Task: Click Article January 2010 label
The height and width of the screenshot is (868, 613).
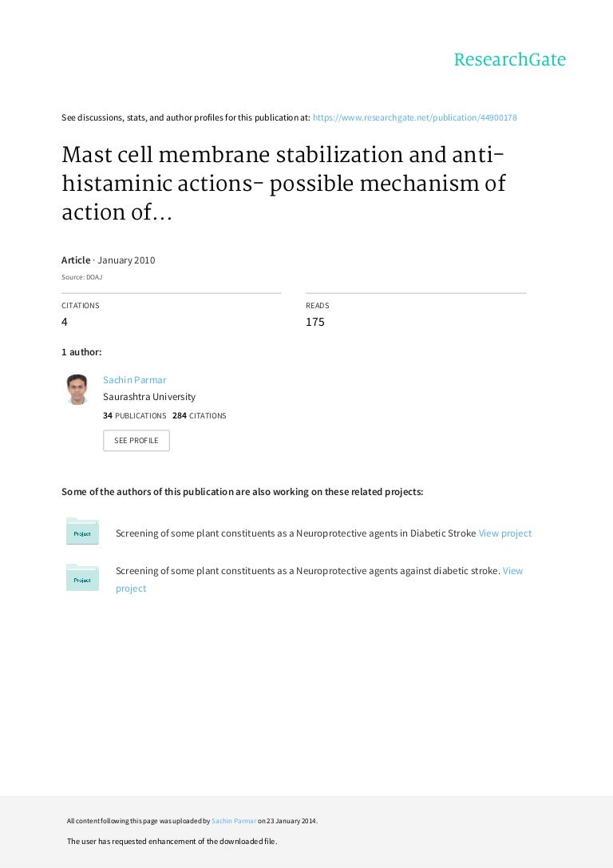Action: [x=109, y=260]
